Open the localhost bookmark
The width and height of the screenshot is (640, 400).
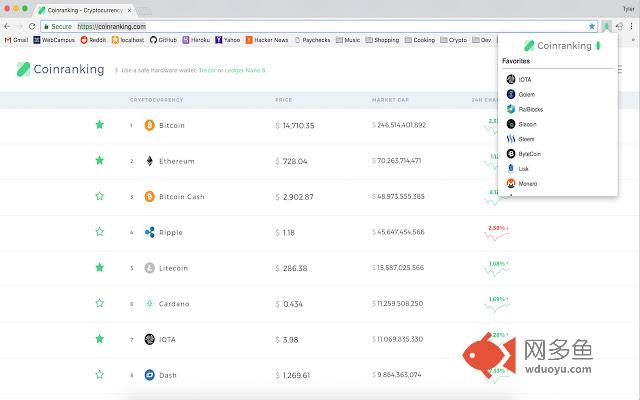click(x=128, y=40)
